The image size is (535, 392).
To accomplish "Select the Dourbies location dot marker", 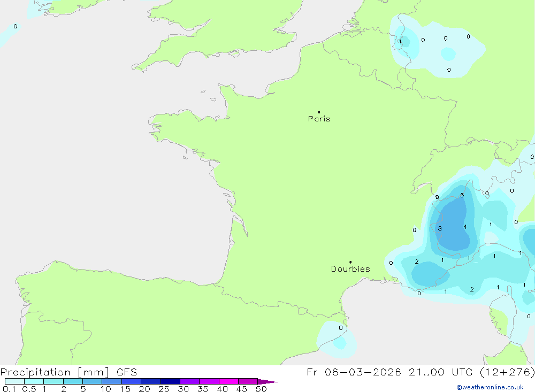I will click(350, 262).
